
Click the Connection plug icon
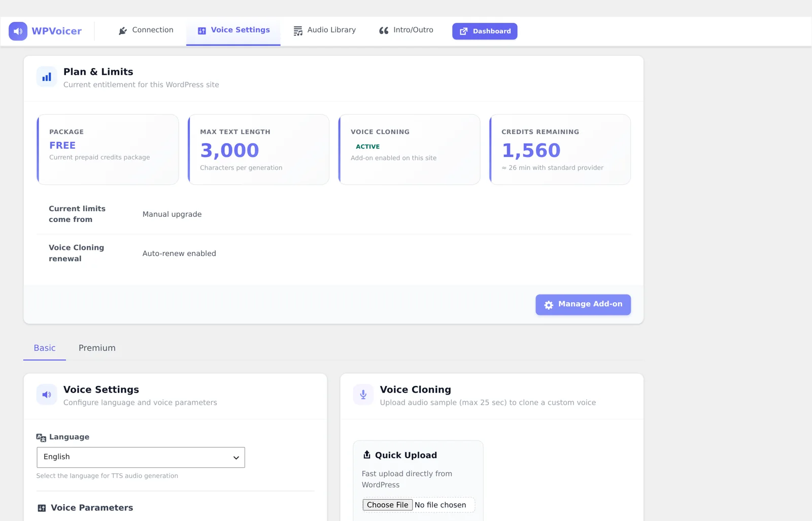[123, 31]
